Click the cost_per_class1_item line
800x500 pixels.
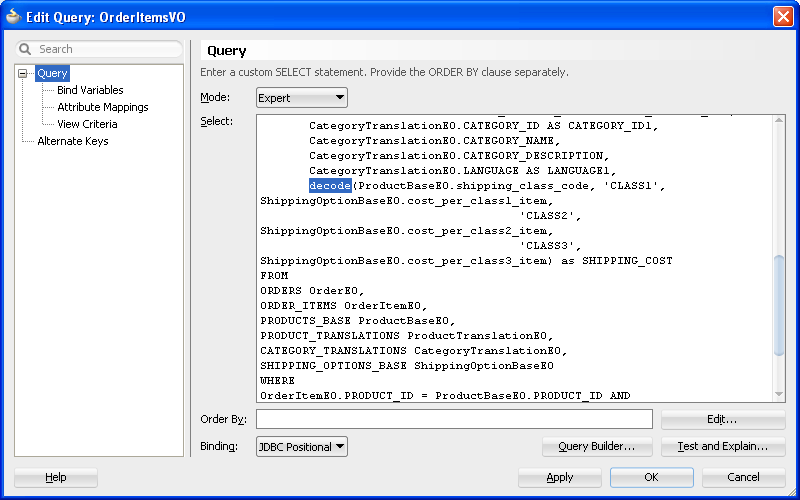coord(407,201)
